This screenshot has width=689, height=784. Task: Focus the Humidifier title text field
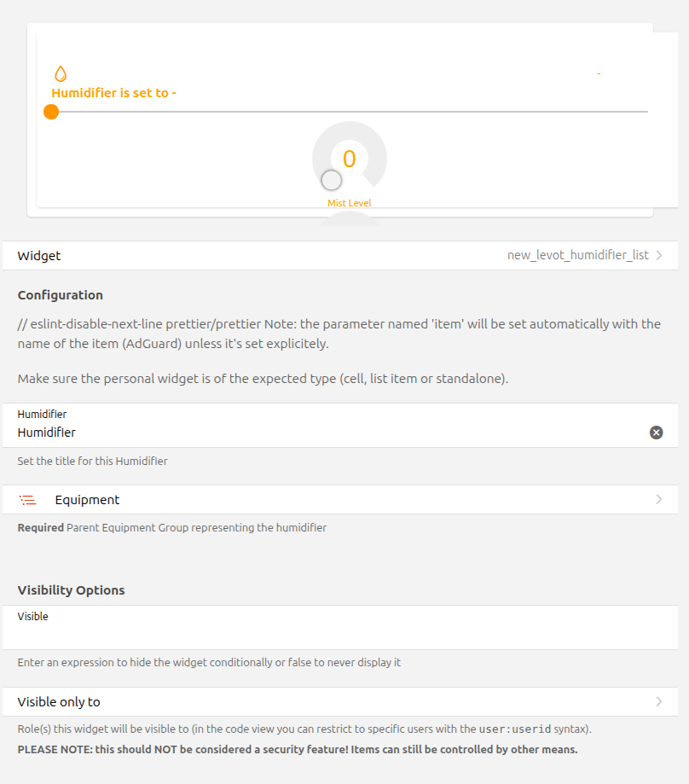(324, 433)
